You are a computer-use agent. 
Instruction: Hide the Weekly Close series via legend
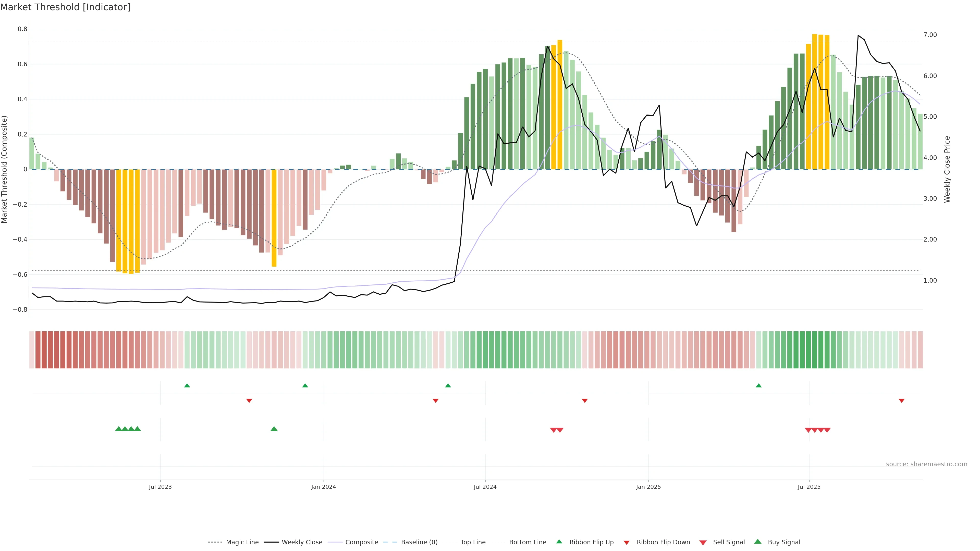[302, 542]
